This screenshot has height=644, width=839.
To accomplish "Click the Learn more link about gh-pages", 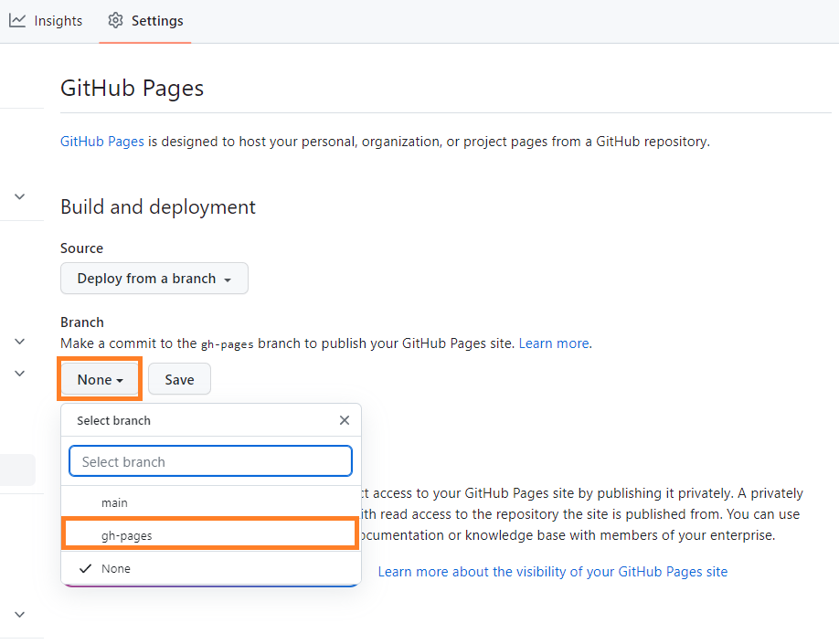I will [554, 343].
